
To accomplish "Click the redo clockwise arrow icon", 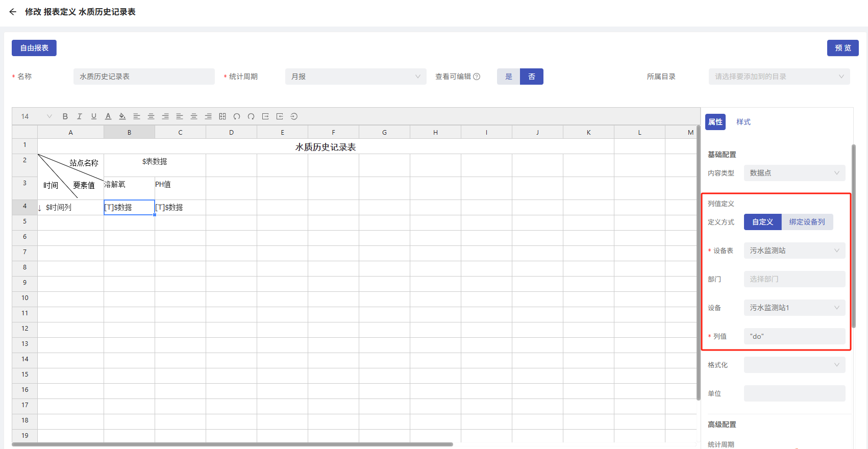I will [x=251, y=116].
